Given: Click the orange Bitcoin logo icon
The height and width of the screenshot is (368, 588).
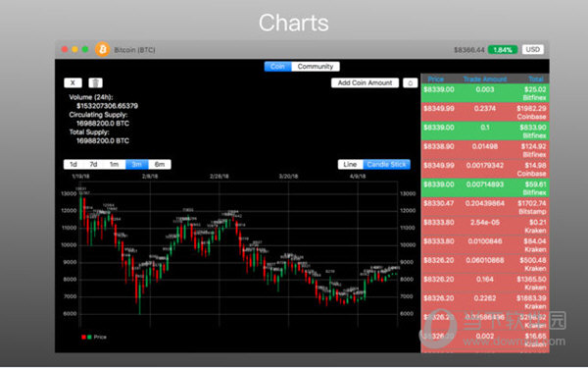Looking at the screenshot, I should point(102,49).
